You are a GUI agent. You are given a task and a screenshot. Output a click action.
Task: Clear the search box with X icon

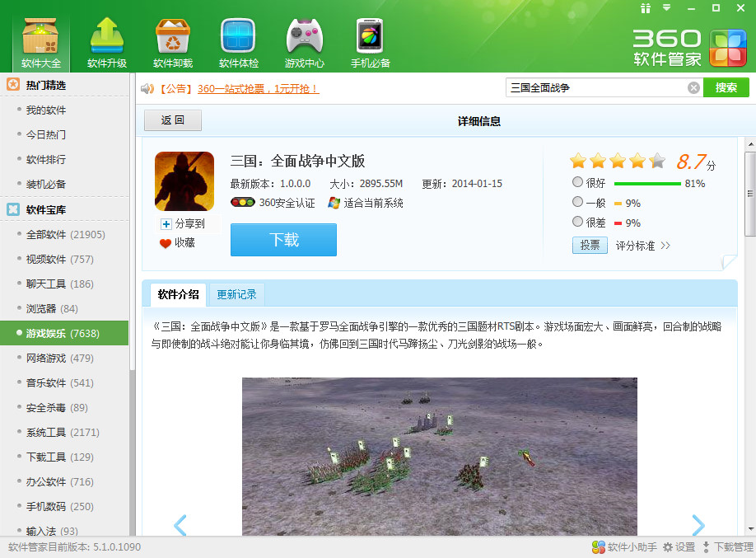tap(693, 87)
